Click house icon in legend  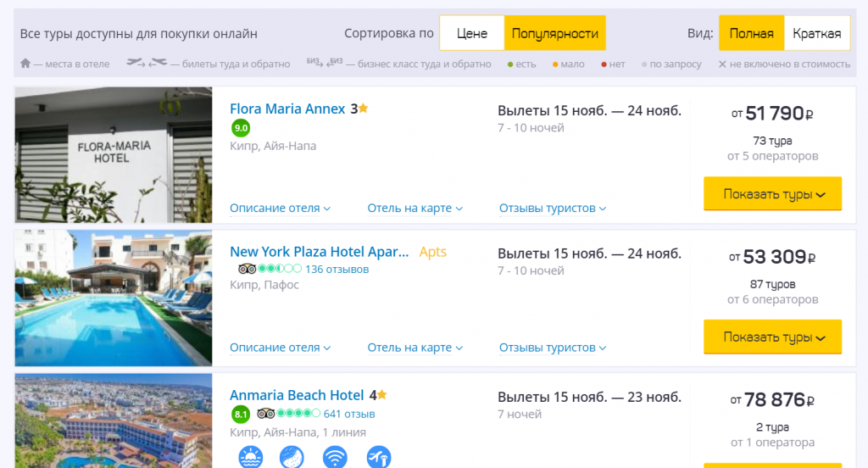(25, 63)
